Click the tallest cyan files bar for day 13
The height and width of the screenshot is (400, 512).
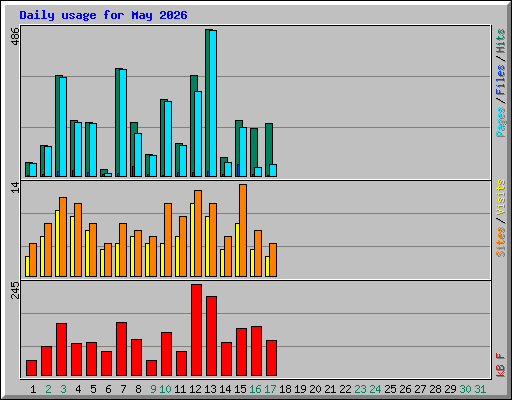tap(213, 103)
